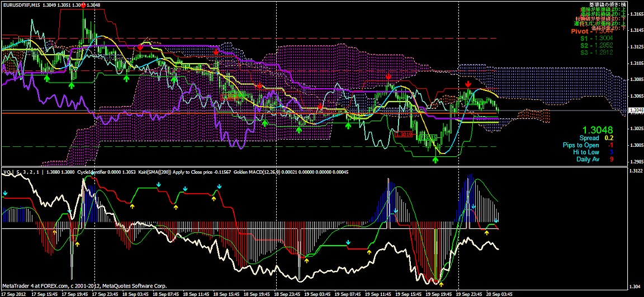Click the red sell arrow beside the header prices

tap(83, 4)
